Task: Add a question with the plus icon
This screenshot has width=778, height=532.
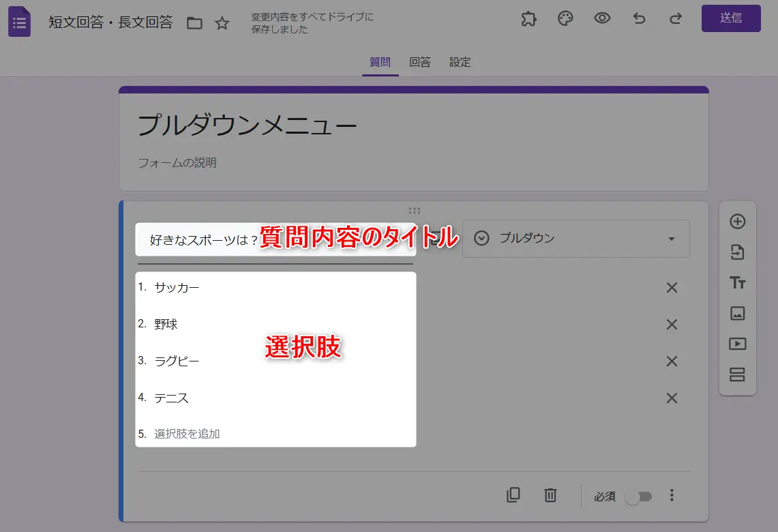Action: (x=737, y=222)
